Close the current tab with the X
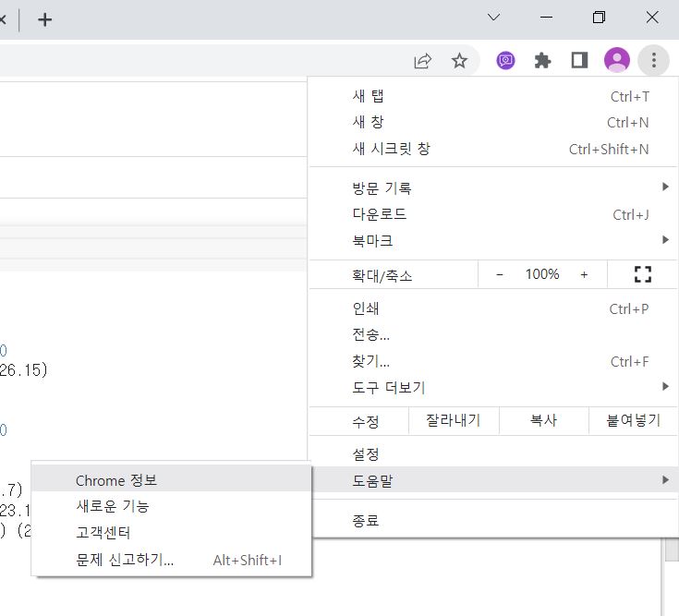The image size is (679, 616). (2, 20)
